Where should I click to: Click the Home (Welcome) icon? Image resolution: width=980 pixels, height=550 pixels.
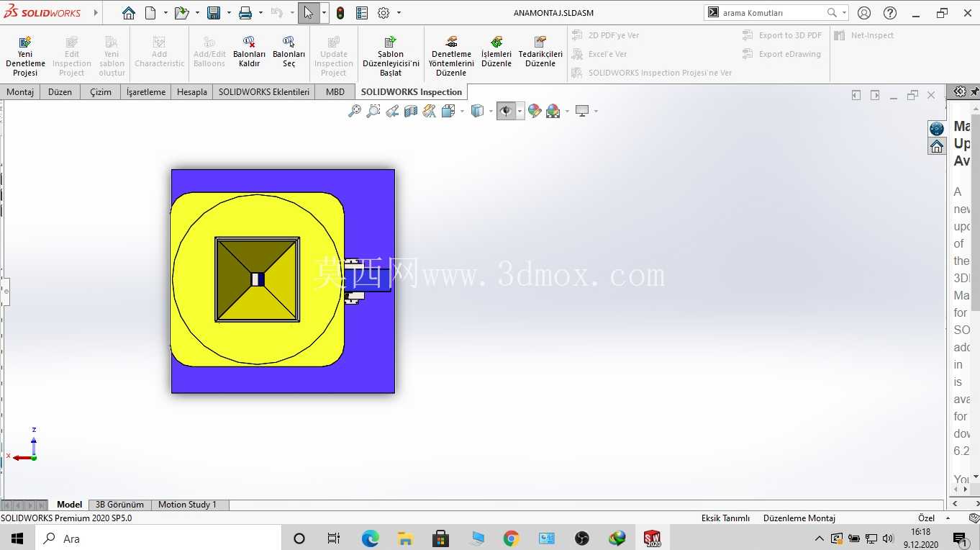point(128,13)
